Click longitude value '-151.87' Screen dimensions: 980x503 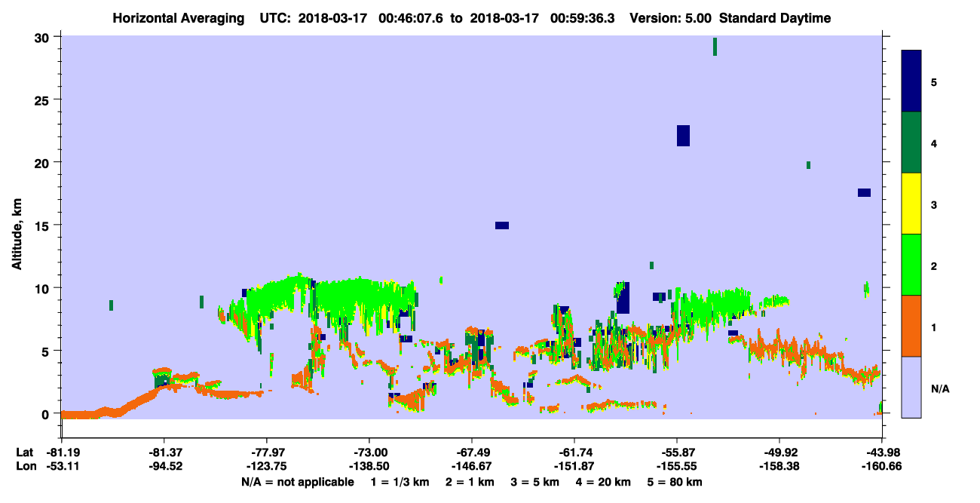[574, 467]
